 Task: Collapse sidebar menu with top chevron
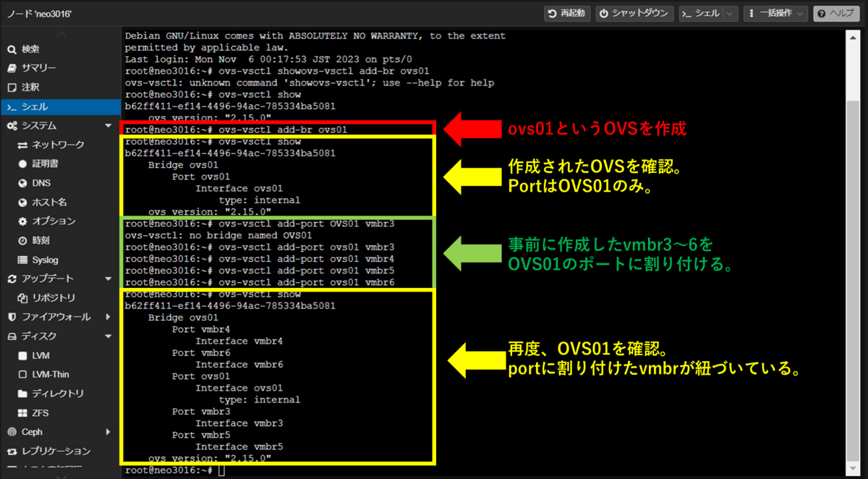tap(61, 34)
